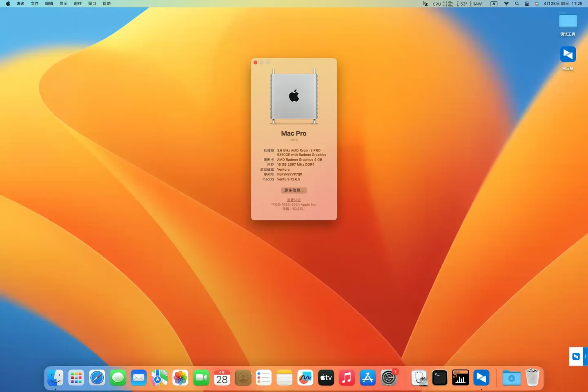Open Control Center in menu bar
Screen dimensions: 588x392
[x=527, y=4]
